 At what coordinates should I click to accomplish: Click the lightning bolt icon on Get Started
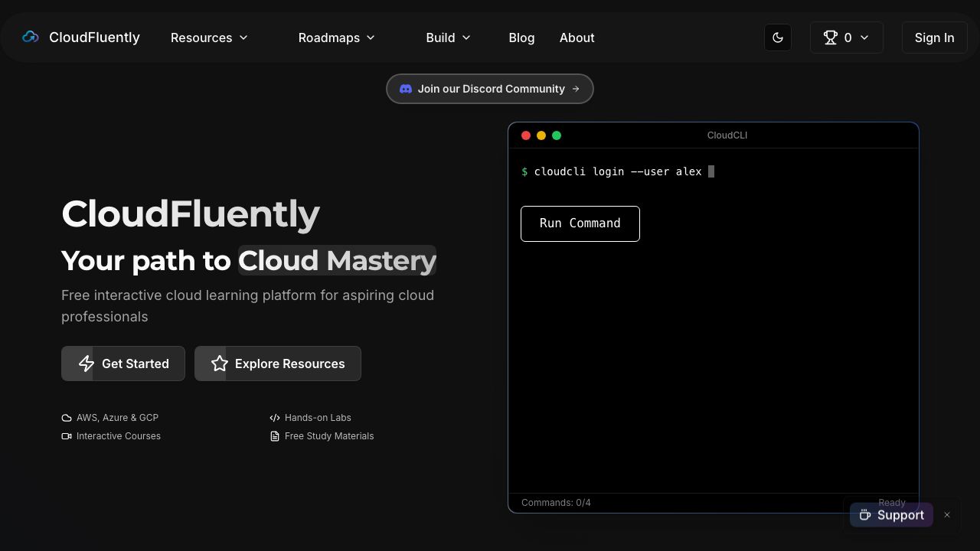coord(87,364)
